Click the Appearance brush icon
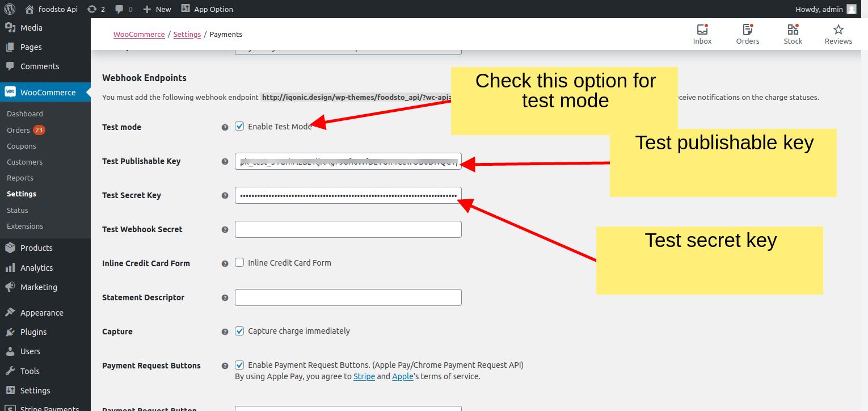This screenshot has width=868, height=411. [10, 312]
